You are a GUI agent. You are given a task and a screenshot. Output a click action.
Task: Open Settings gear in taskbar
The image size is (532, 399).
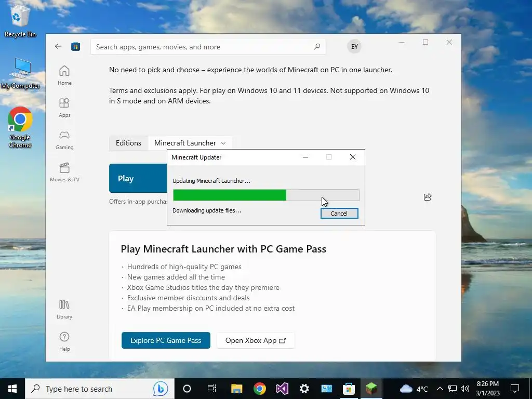(304, 389)
